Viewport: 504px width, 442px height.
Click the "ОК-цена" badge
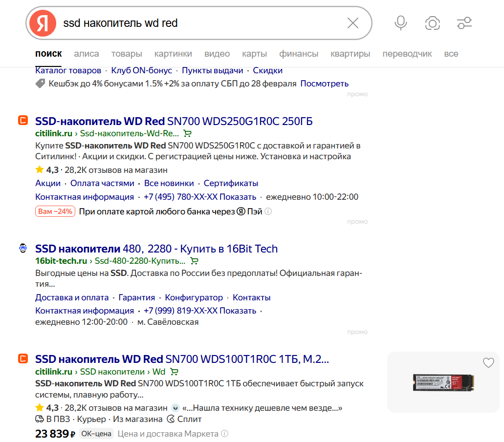point(96,434)
